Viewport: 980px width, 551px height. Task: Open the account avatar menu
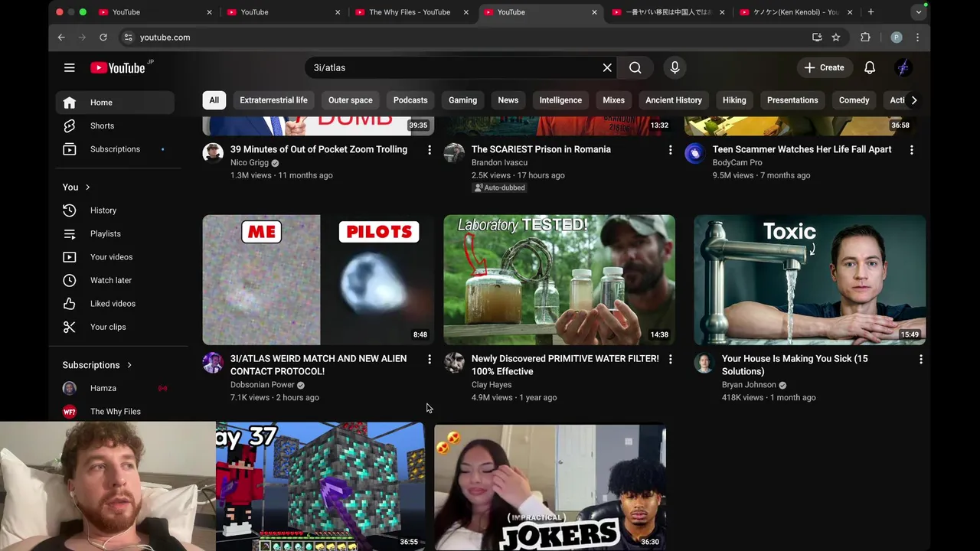tap(903, 67)
